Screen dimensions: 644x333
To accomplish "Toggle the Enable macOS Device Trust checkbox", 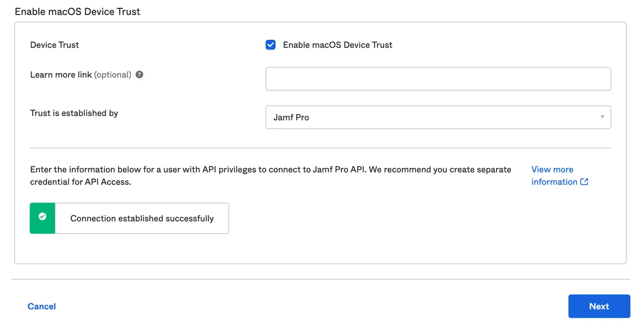I will [271, 45].
